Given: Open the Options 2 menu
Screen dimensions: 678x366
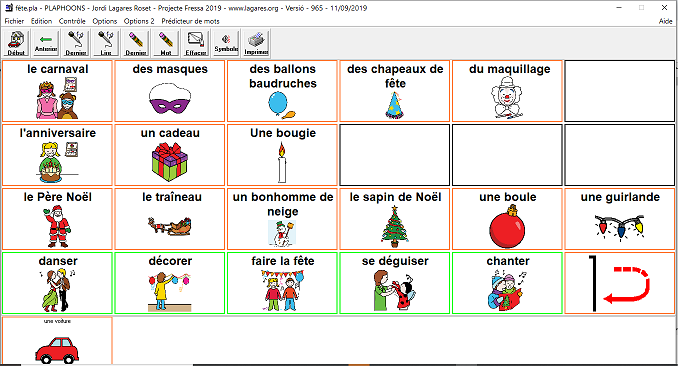Looking at the screenshot, I should click(139, 21).
